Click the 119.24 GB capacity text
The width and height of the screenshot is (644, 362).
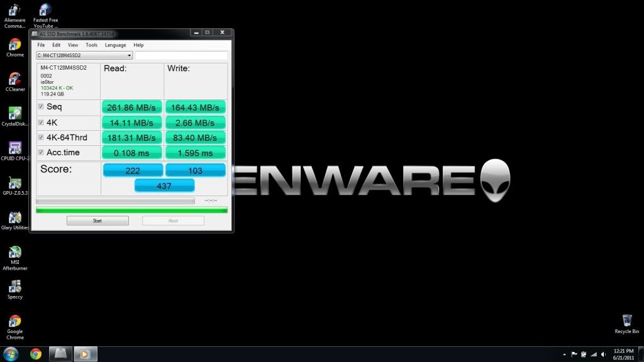(52, 94)
